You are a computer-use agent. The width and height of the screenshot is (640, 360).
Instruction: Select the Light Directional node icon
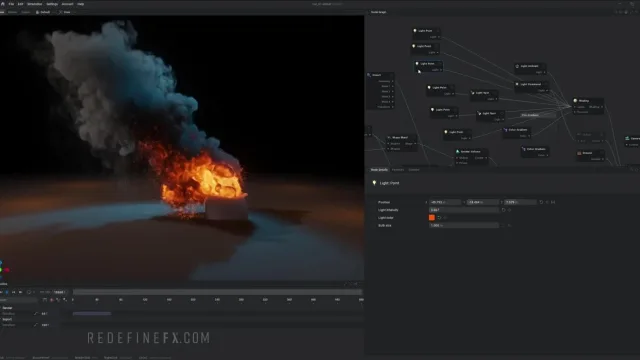tap(517, 84)
